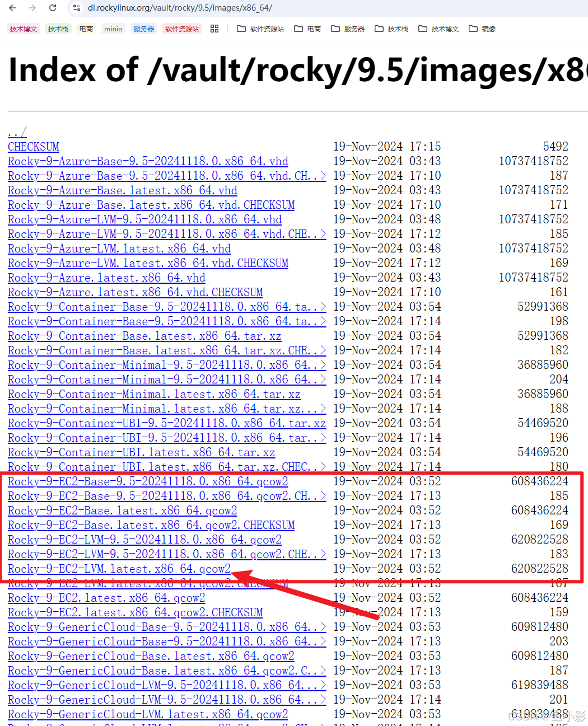
Task: Open Rocky-9-EC2-LVM.latest.x86_64.qcow2 link
Action: point(119,569)
